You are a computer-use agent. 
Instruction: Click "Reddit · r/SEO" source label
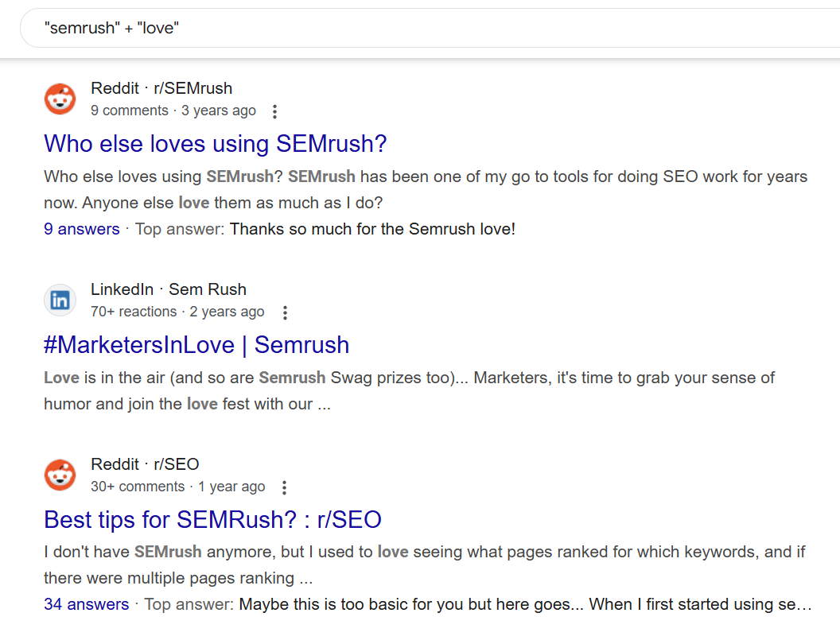coord(145,464)
